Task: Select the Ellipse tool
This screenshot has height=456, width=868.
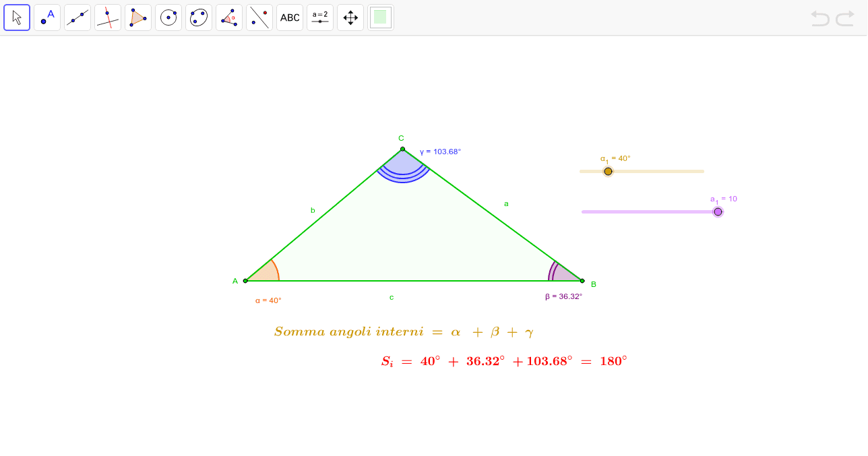Action: [198, 17]
